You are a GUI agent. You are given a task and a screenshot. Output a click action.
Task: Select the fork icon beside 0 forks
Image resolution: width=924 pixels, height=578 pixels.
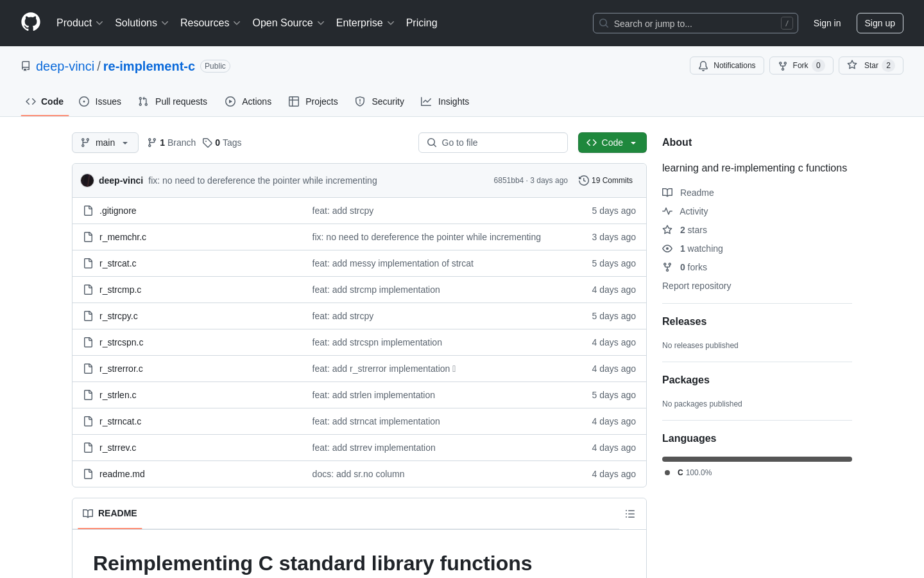[x=667, y=267]
